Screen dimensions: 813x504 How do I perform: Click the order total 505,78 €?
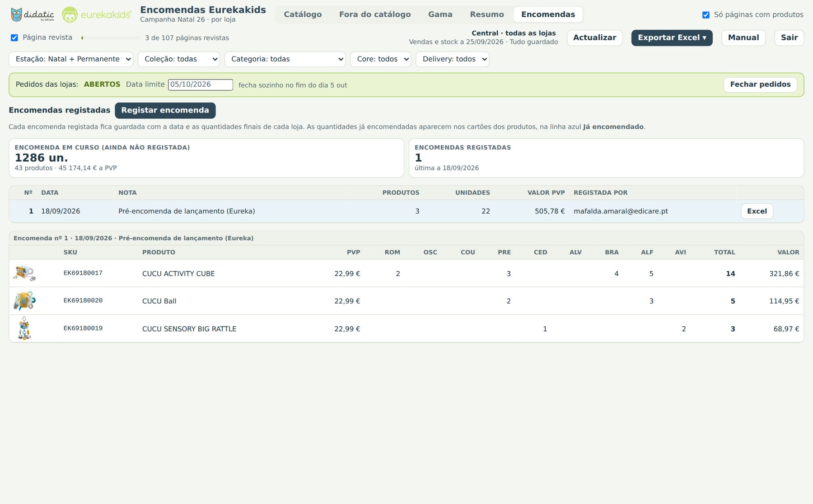tap(550, 211)
